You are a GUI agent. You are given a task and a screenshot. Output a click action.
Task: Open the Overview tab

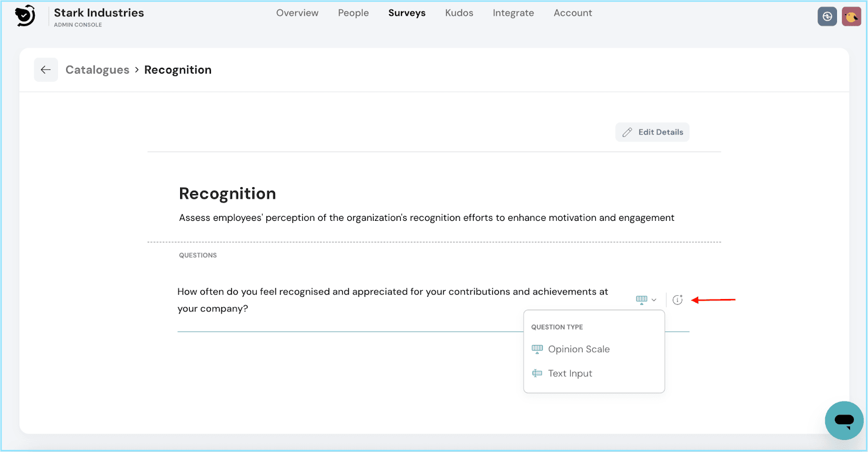pos(297,13)
